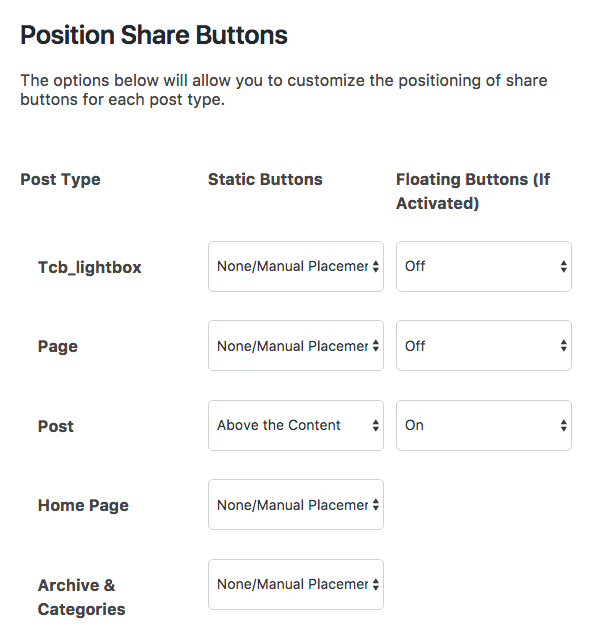
Task: Click the 'Position Share Buttons' heading
Action: 154,35
